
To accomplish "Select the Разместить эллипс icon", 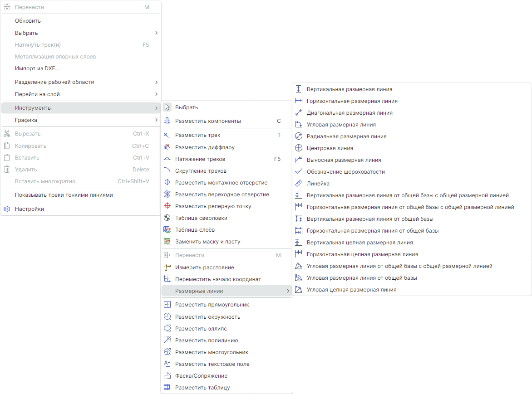I will [x=167, y=328].
